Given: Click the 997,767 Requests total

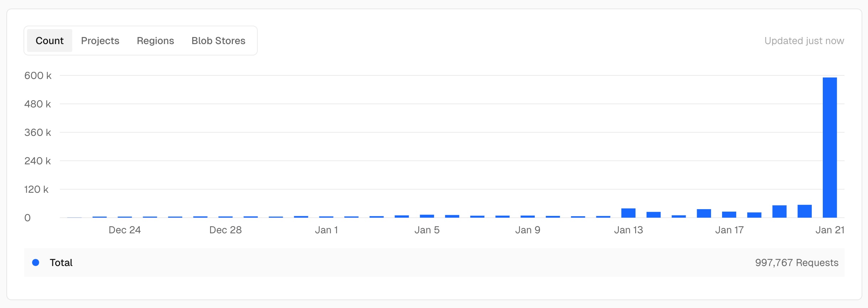Looking at the screenshot, I should click(796, 262).
